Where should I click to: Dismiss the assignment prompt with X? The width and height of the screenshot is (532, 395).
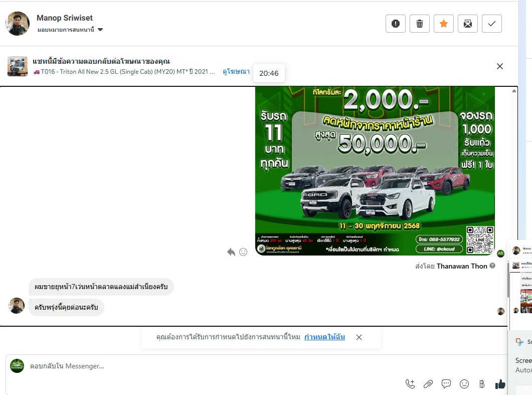(x=359, y=337)
